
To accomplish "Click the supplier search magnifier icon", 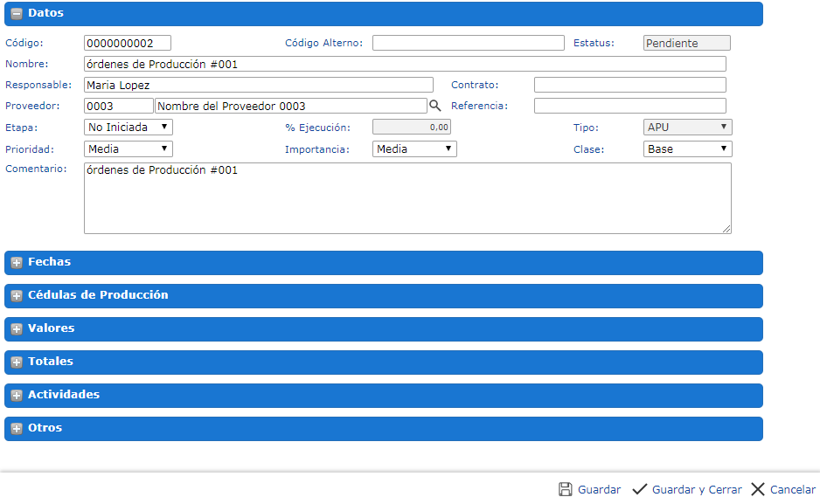I will click(434, 106).
